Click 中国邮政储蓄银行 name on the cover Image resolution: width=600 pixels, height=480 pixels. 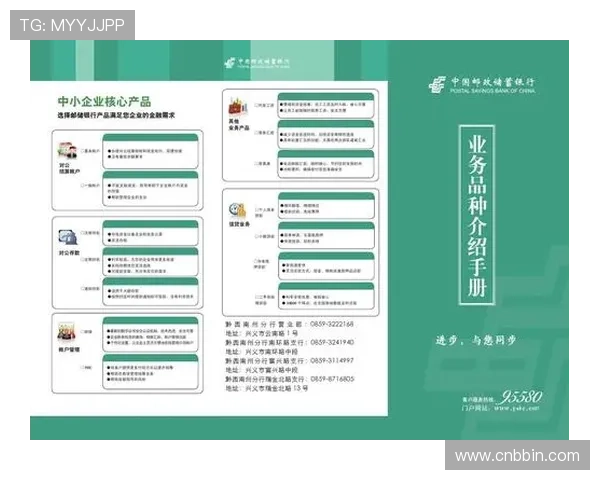pos(492,81)
